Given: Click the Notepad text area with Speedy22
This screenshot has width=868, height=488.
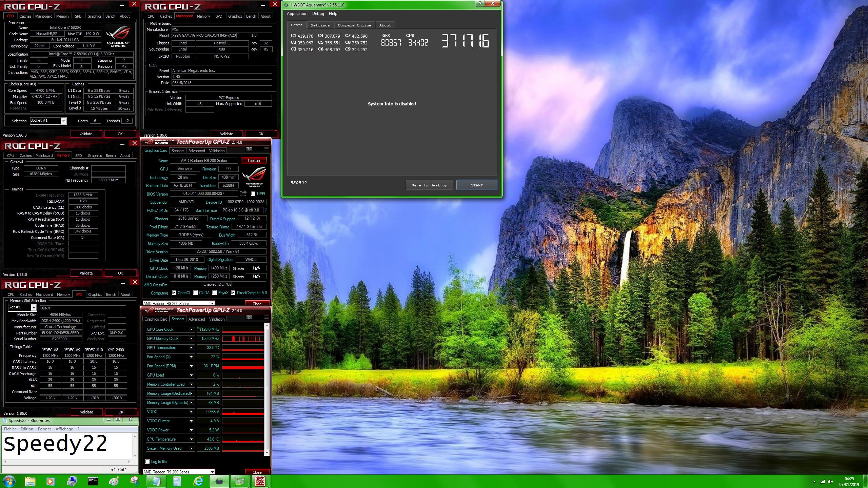Looking at the screenshot, I should point(67,445).
